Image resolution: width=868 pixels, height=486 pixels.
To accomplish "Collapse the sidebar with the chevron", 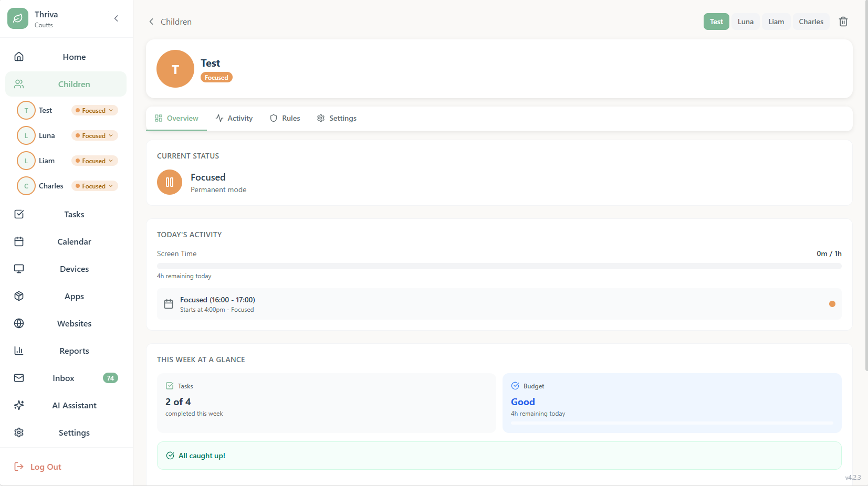I will click(116, 18).
